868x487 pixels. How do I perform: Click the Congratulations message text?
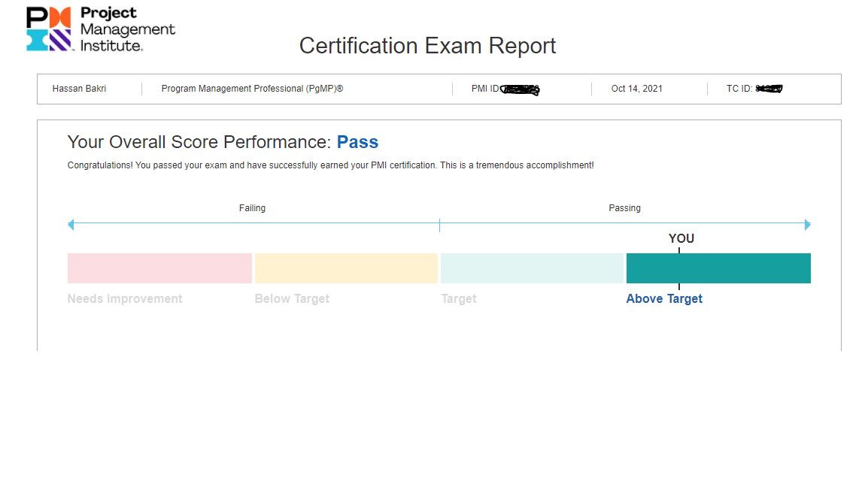coord(330,165)
